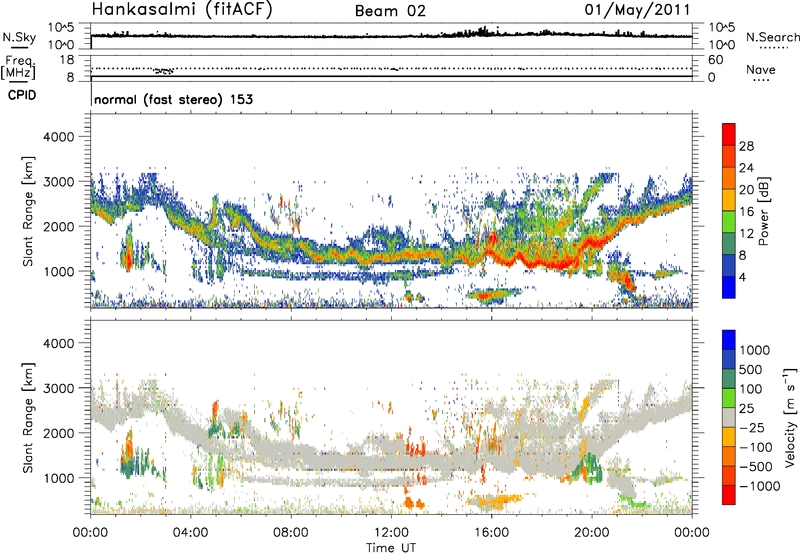Click the blue bottom segment of Power colorbar
The width and height of the screenshot is (800, 554).
coord(729,287)
